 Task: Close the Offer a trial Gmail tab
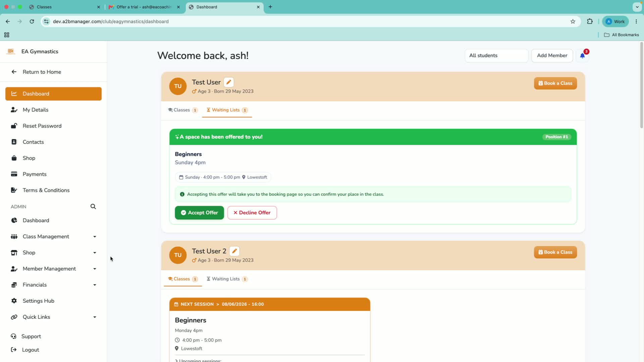[x=178, y=7]
